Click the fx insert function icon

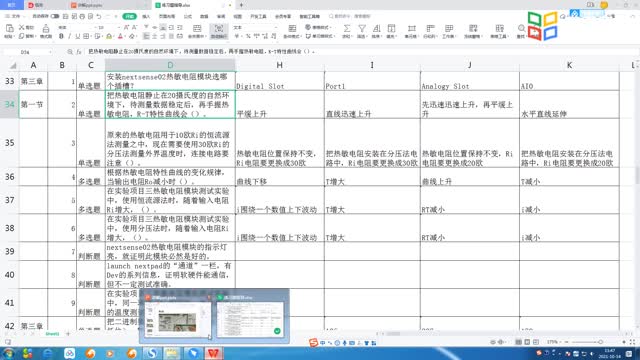click(x=79, y=52)
